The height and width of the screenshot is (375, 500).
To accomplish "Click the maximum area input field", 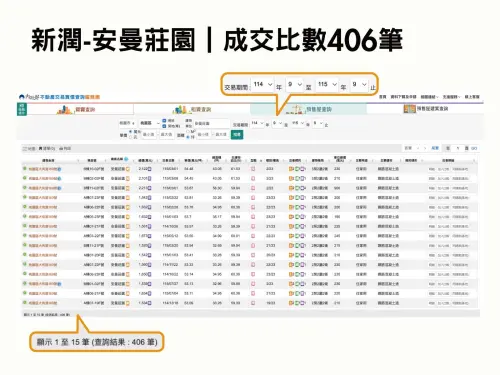I will (x=221, y=134).
